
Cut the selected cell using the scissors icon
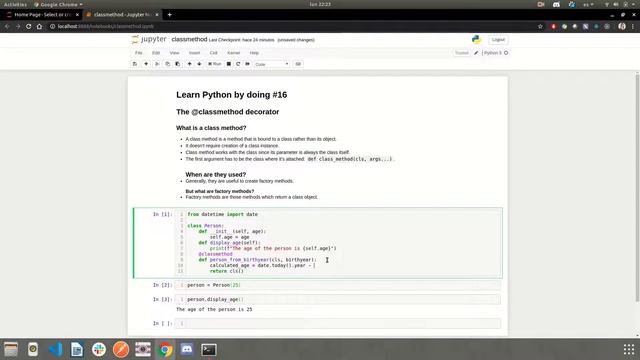(157, 64)
